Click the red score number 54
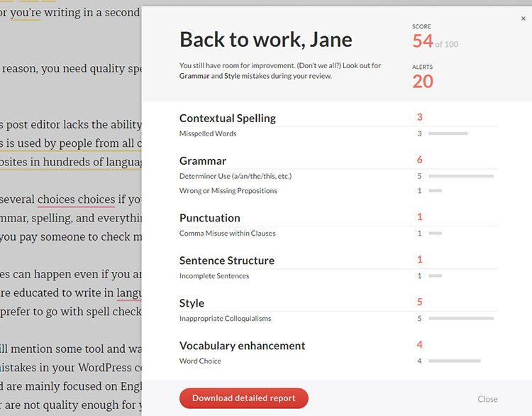Viewport: 532px width, 416px height. tap(423, 41)
